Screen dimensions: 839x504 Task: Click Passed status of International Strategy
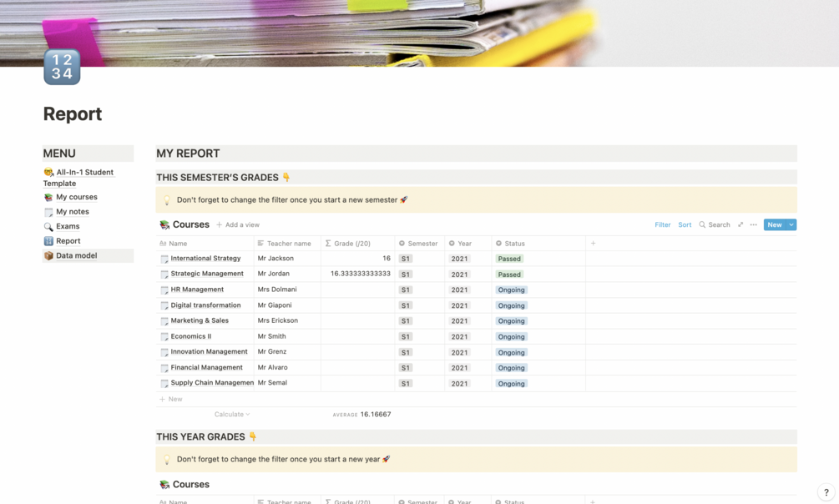[509, 259]
